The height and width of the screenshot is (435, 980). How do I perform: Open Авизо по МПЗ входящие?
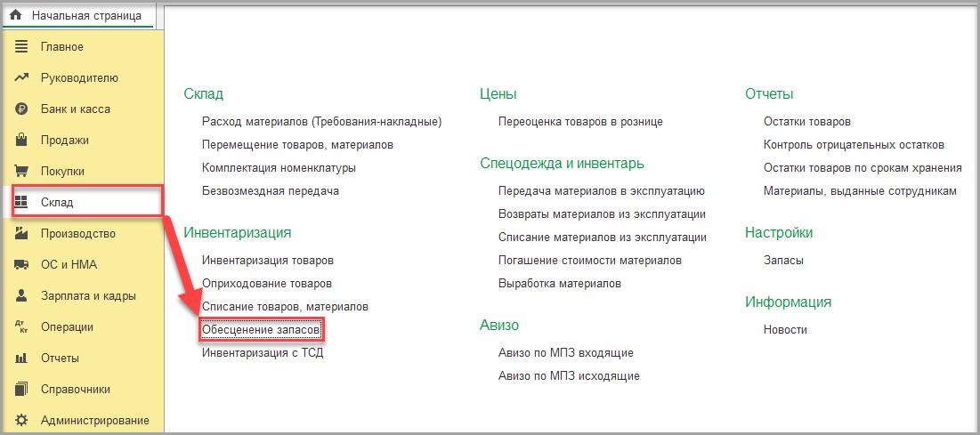click(565, 353)
